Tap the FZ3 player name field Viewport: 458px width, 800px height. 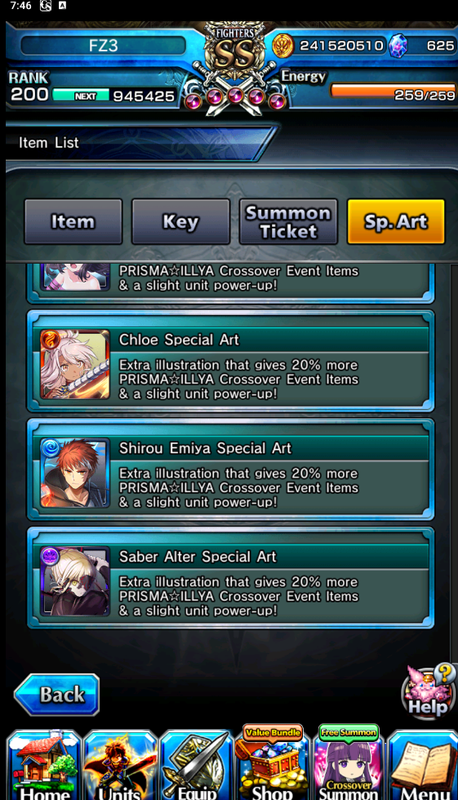pyautogui.click(x=103, y=45)
